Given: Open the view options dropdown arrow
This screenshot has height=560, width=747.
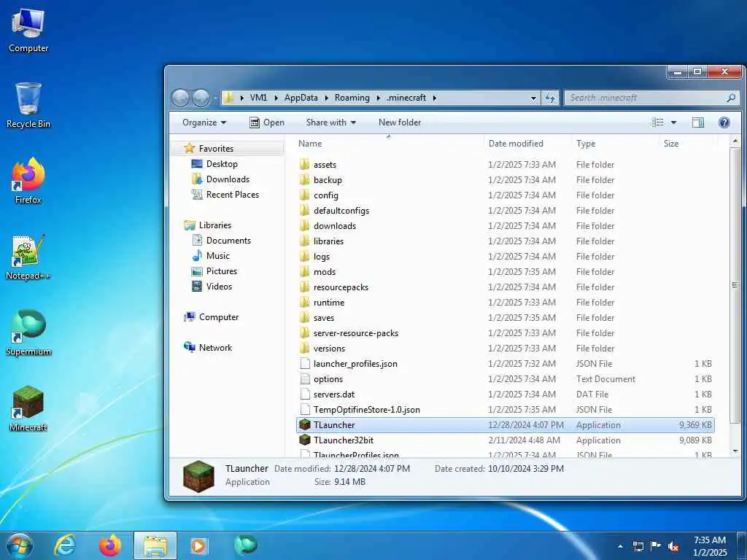Looking at the screenshot, I should coord(673,122).
